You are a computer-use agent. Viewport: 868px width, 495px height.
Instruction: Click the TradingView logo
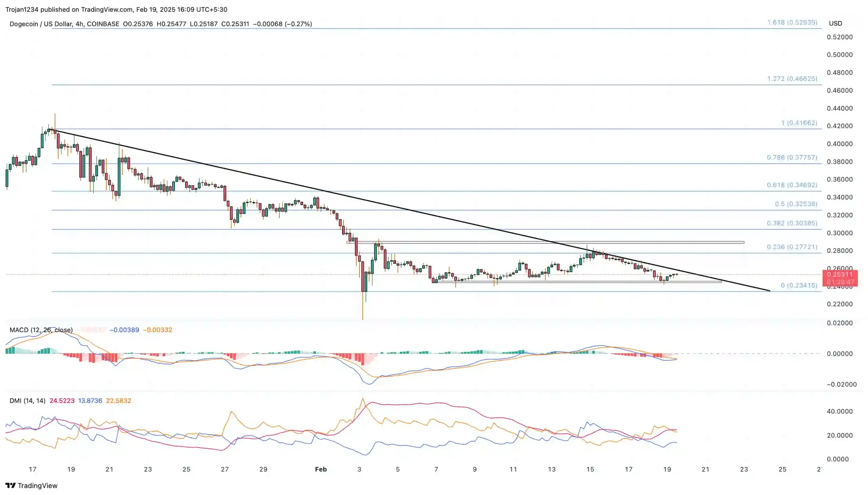(x=31, y=486)
